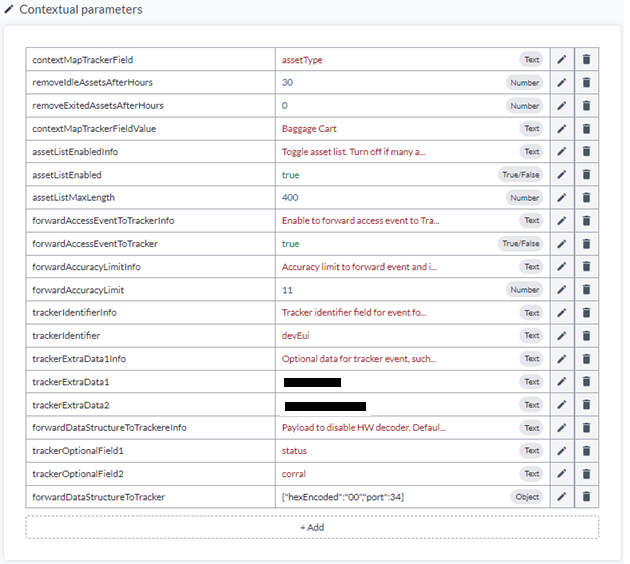Add a new contextual parameter
Screen dimensions: 630x564
click(x=312, y=527)
